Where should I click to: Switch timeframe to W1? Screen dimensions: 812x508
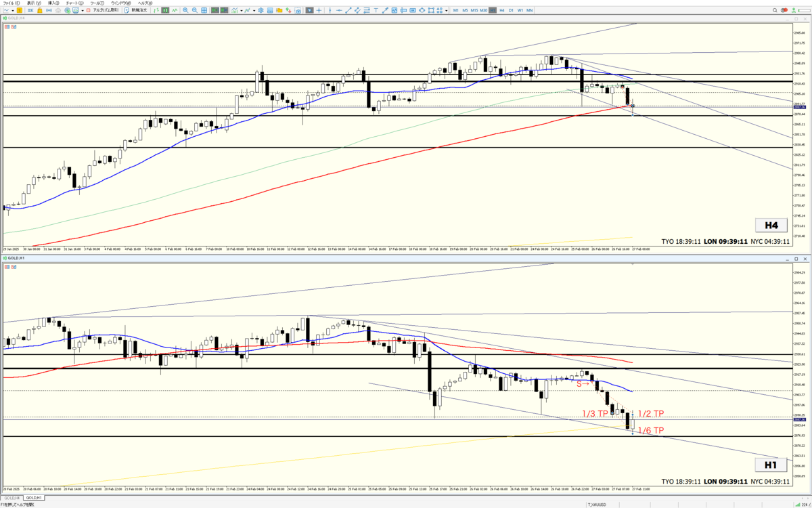click(x=520, y=10)
